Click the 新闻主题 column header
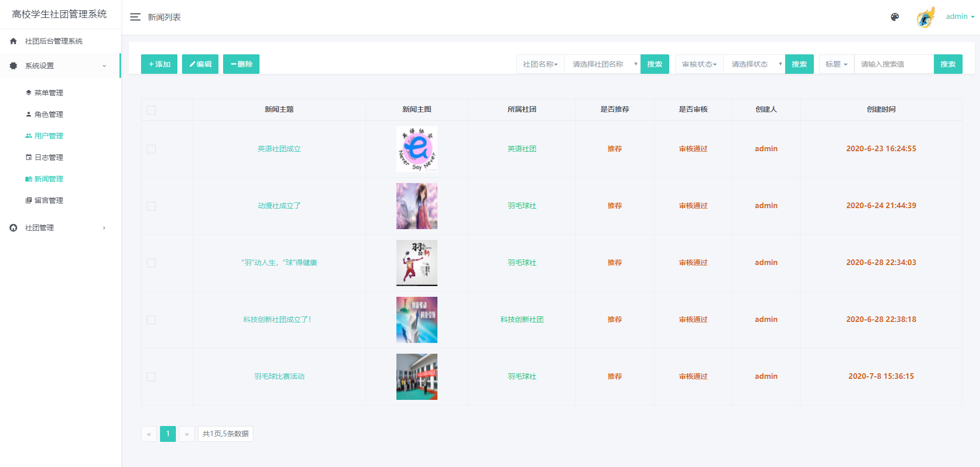The width and height of the screenshot is (980, 467). [x=279, y=109]
